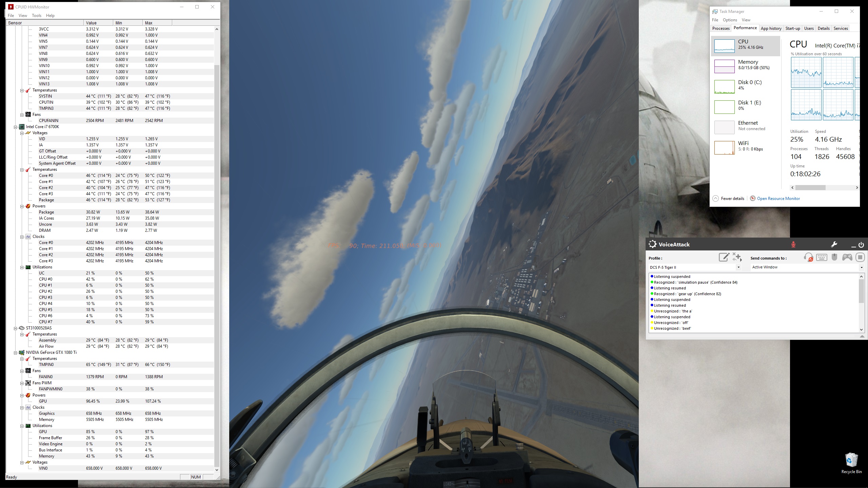
Task: Click the Sensor column header in HWMonitor
Action: pos(45,23)
